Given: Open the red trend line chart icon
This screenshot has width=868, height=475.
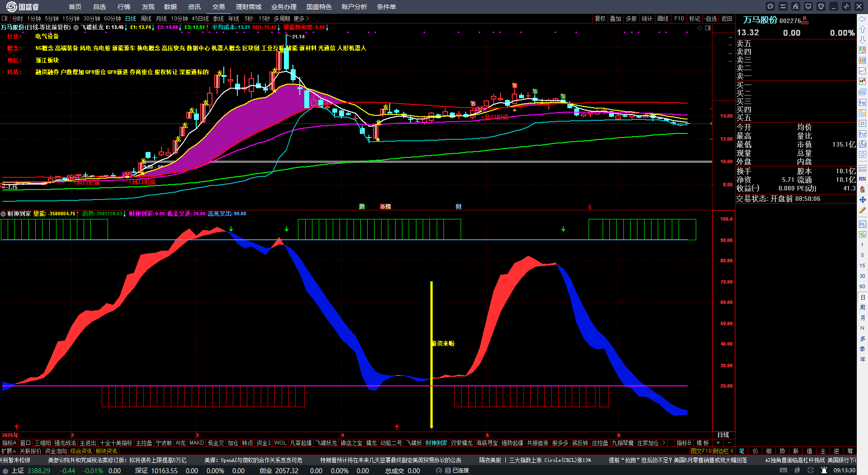Looking at the screenshot, I should [x=863, y=71].
